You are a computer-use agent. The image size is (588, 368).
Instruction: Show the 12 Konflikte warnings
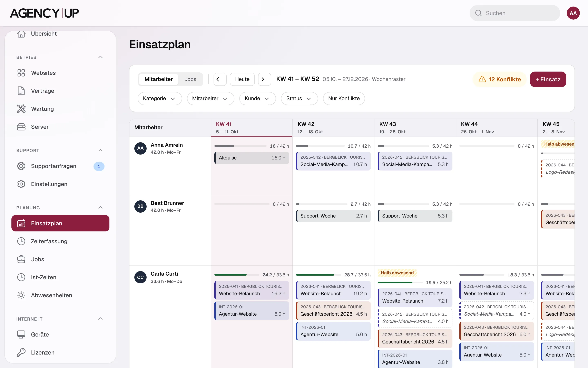tap(499, 79)
